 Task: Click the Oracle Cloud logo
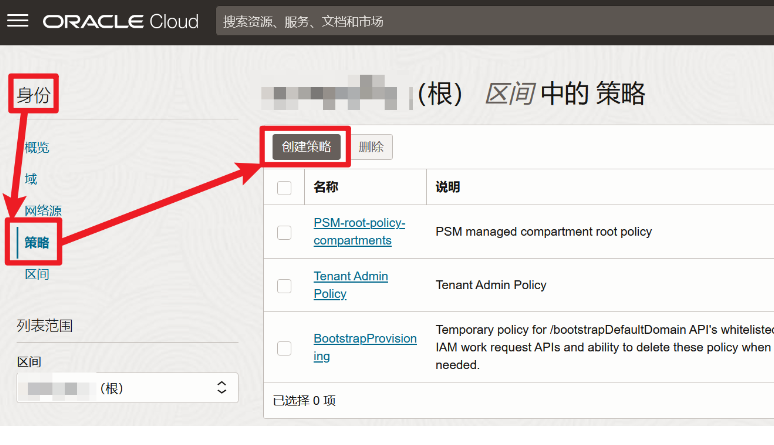click(x=120, y=21)
